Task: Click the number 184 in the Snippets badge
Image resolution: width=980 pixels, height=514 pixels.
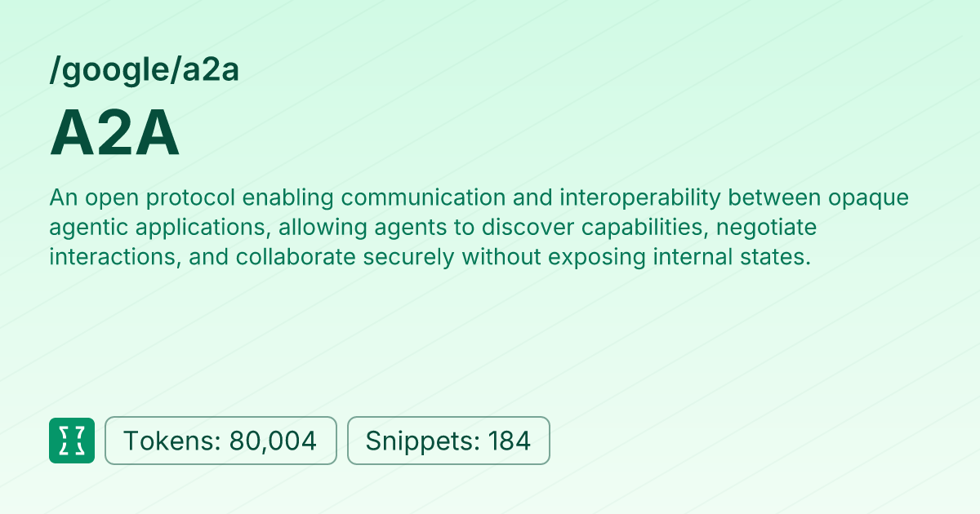Action: pyautogui.click(x=510, y=441)
